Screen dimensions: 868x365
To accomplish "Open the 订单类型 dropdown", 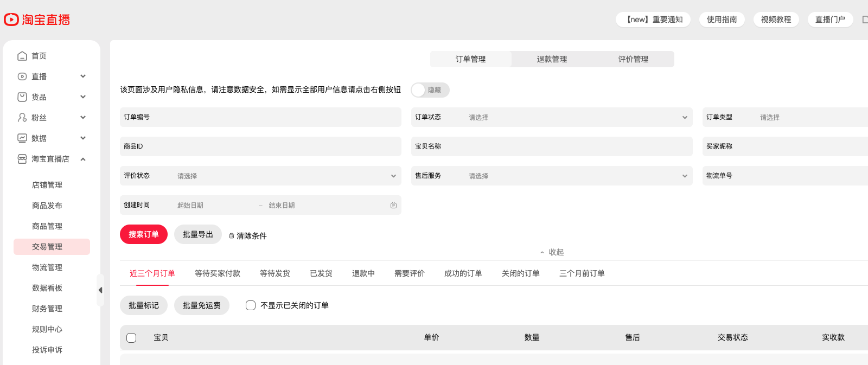I will coord(786,117).
